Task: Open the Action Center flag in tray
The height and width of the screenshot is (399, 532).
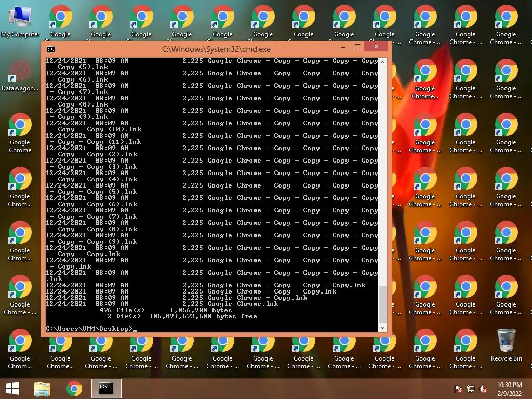Action: pyautogui.click(x=458, y=389)
